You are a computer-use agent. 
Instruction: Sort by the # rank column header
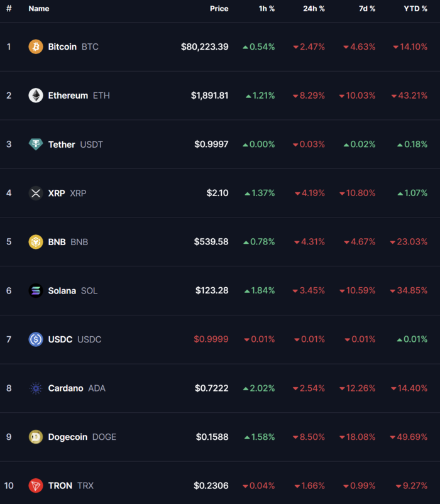click(x=9, y=9)
